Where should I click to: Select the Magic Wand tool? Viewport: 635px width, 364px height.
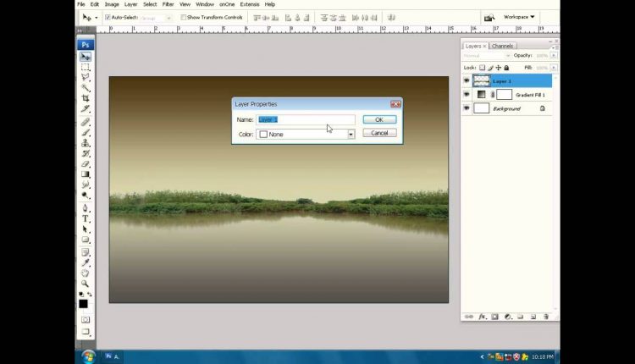click(85, 87)
